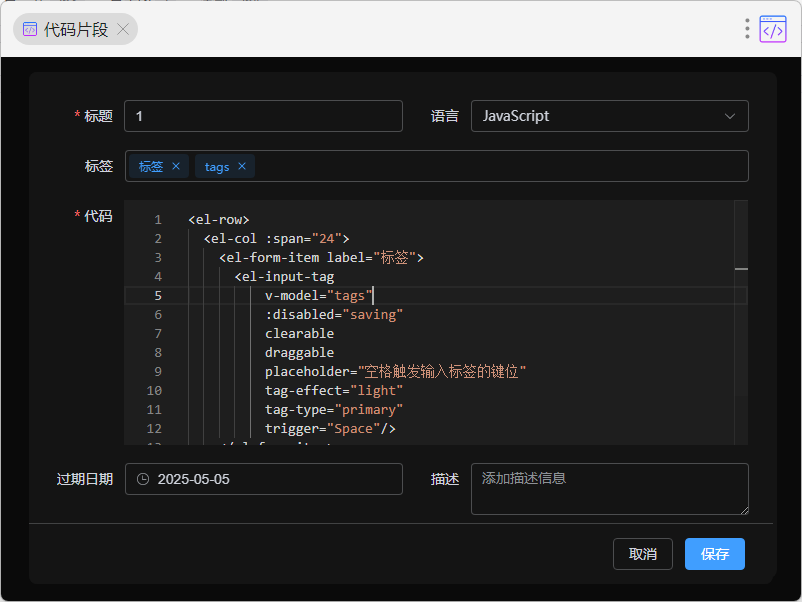Viewport: 802px width, 602px height.
Task: Click the 标签 chip text
Action: (x=151, y=166)
